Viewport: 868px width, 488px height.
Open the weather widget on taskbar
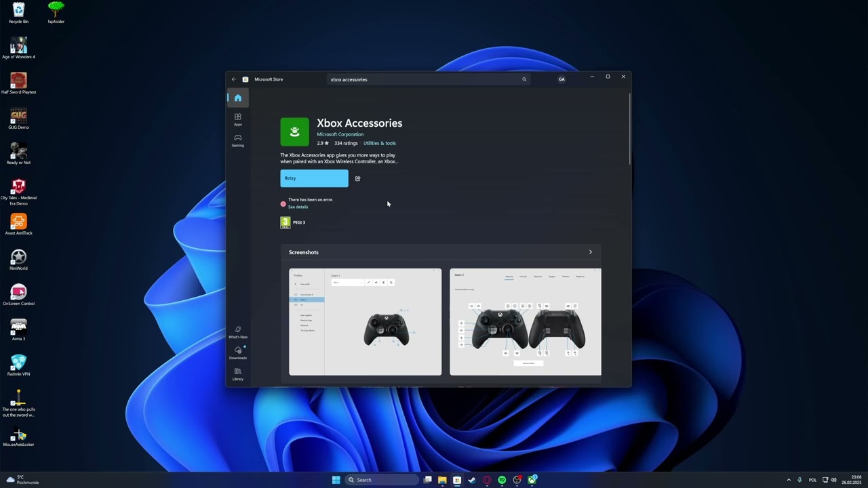22,480
